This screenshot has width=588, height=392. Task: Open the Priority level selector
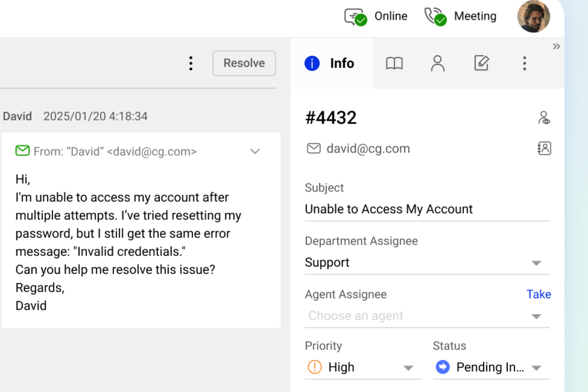[409, 368]
